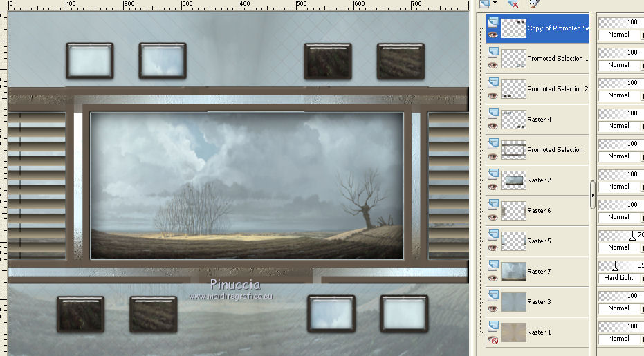Hide the Copy of Promoted Selection layer

coord(493,35)
